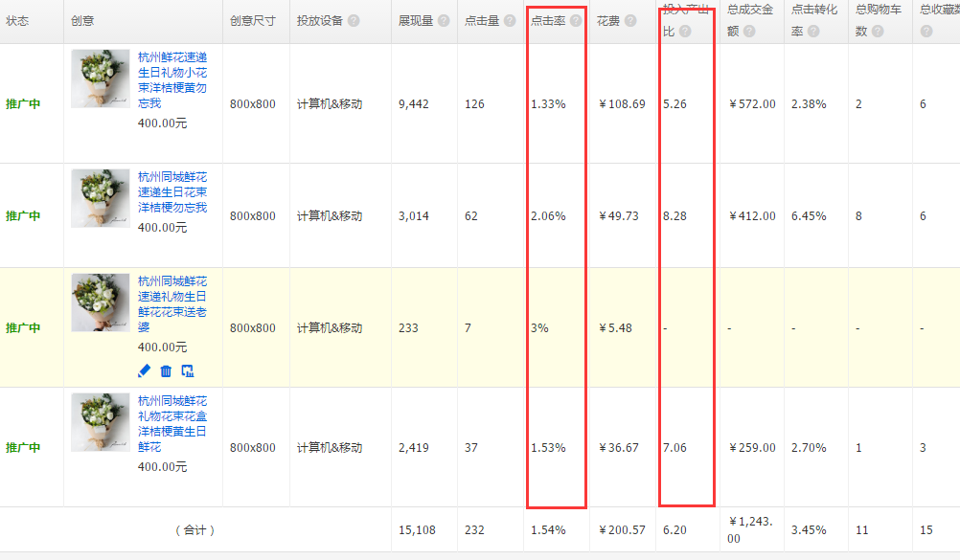960x560 pixels.
Task: Open thumbnail of 礼物花束花盒 creative
Action: (x=101, y=422)
